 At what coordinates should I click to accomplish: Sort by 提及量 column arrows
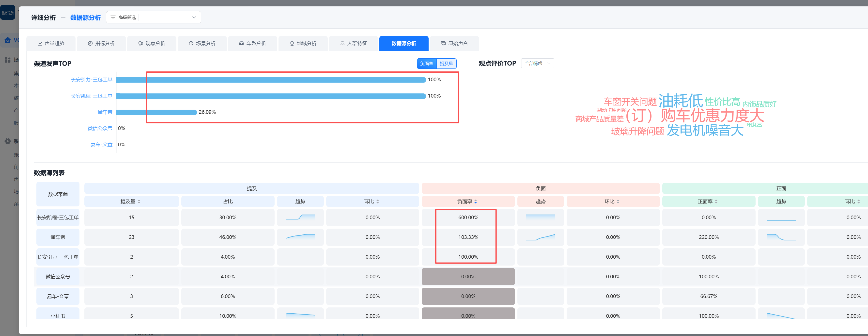click(x=139, y=202)
